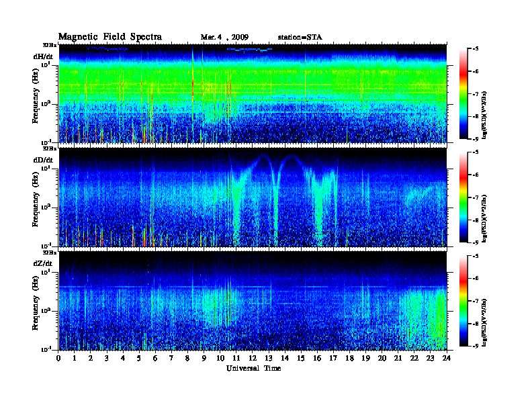The width and height of the screenshot is (532, 411).
Task: Click the "15" hour tick label
Action: [301, 358]
